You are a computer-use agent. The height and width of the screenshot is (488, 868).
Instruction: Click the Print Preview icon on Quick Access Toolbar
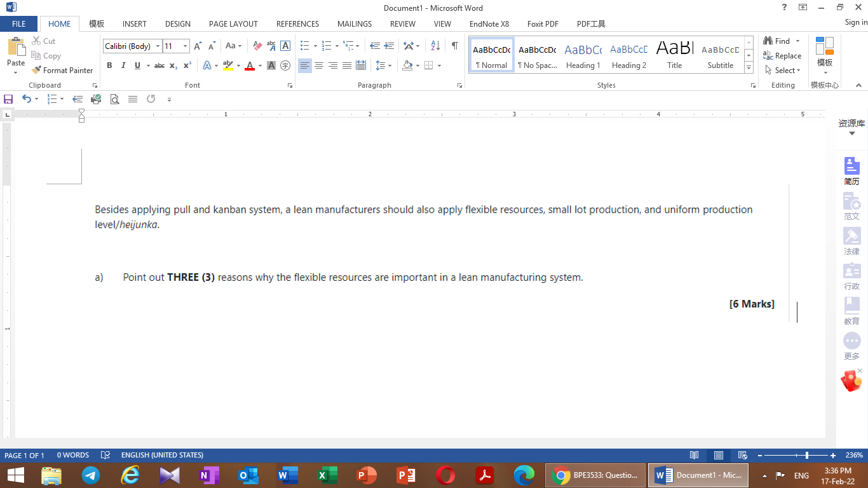[114, 99]
